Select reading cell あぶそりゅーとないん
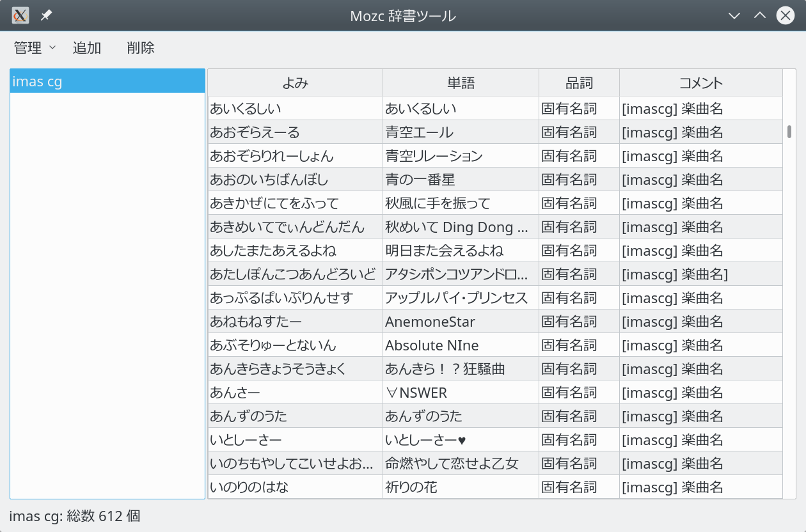Screen dimensions: 806x532 click(x=296, y=345)
